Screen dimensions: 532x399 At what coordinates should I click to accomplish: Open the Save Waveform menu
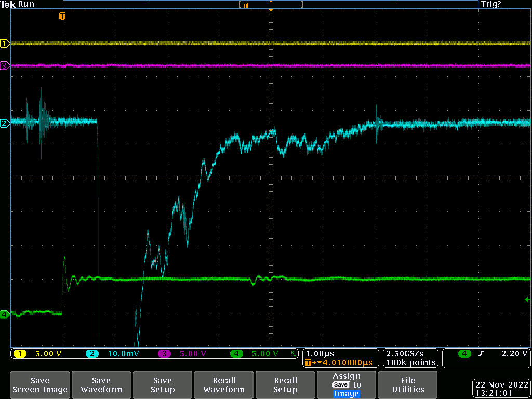[101, 385]
